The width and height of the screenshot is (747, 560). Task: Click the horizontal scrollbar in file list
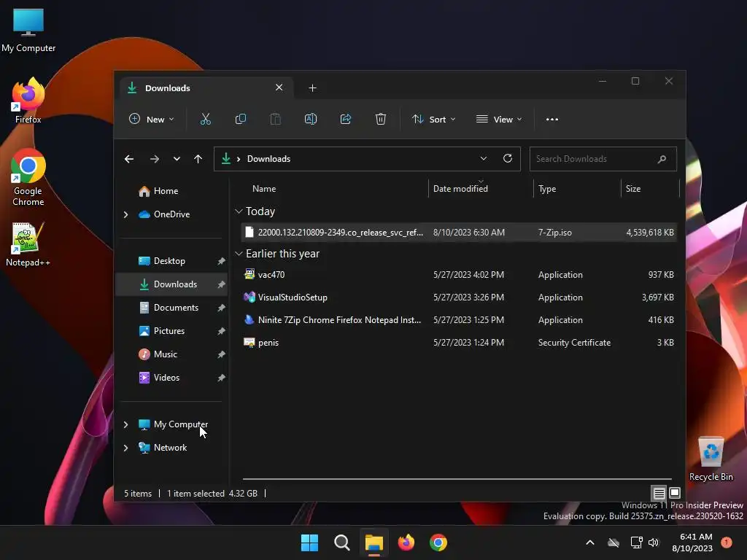457,479
